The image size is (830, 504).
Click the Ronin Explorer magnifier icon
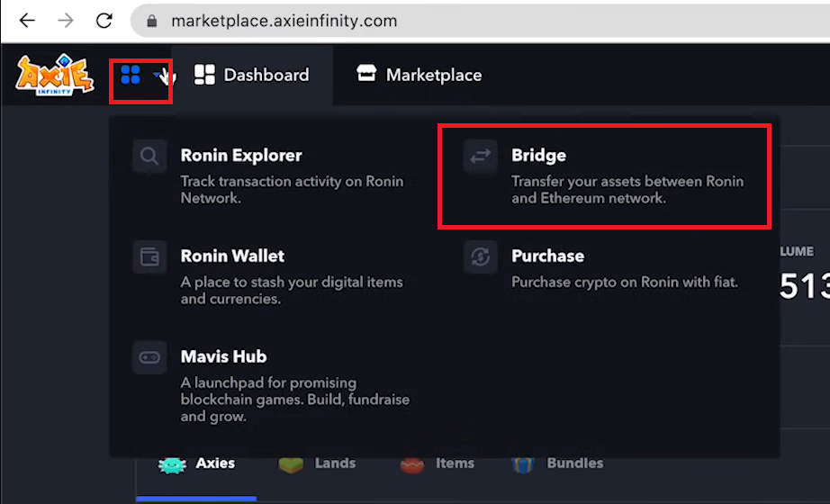click(x=149, y=157)
